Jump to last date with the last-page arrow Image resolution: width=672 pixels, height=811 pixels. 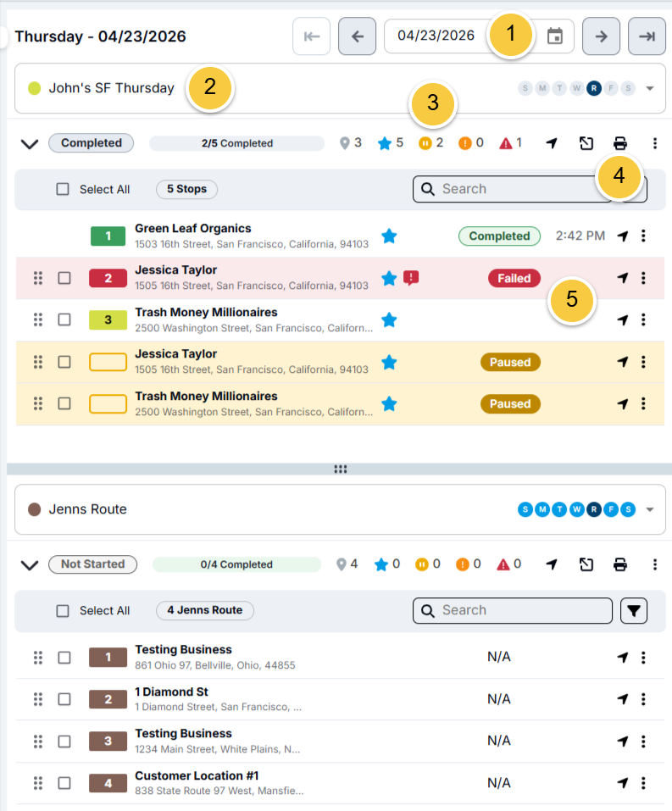tap(647, 36)
